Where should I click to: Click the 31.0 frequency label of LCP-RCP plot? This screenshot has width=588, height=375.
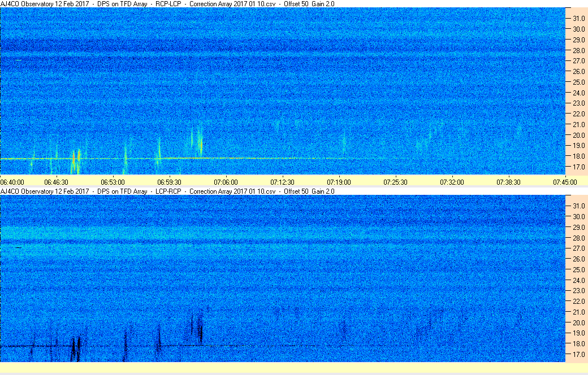tap(578, 206)
